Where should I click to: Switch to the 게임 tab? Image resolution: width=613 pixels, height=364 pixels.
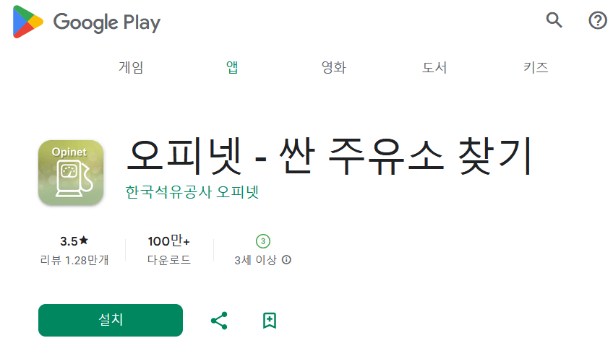(131, 67)
